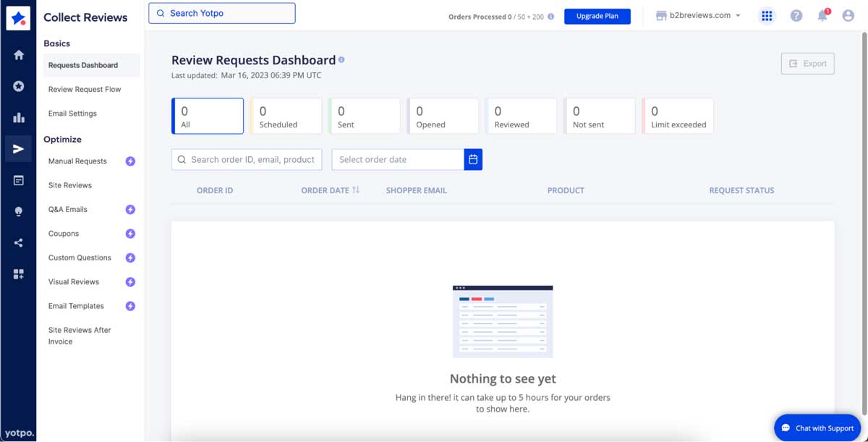
Task: Click the apps grid icon at sidebar bottom
Action: 18,273
